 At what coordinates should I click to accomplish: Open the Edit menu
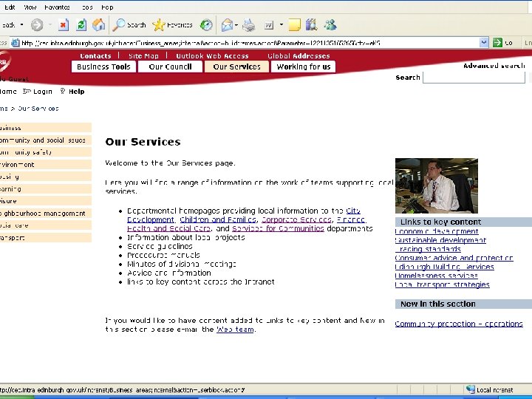(x=10, y=7)
